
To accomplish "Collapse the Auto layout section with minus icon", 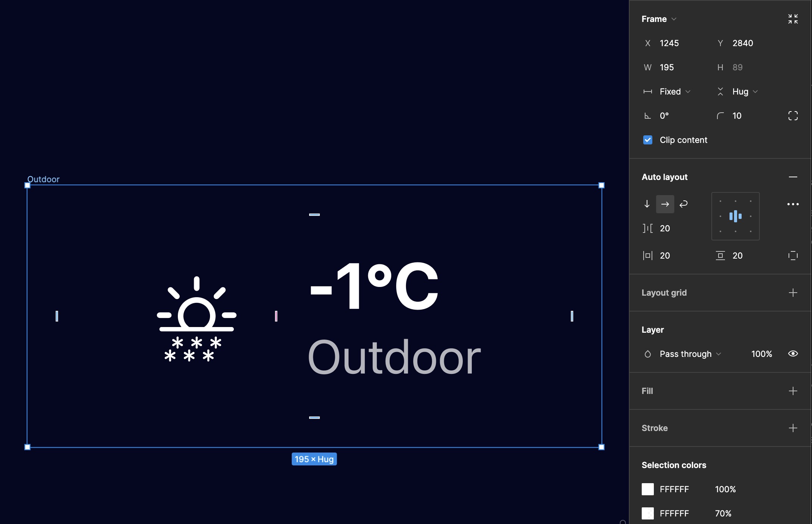I will point(793,177).
